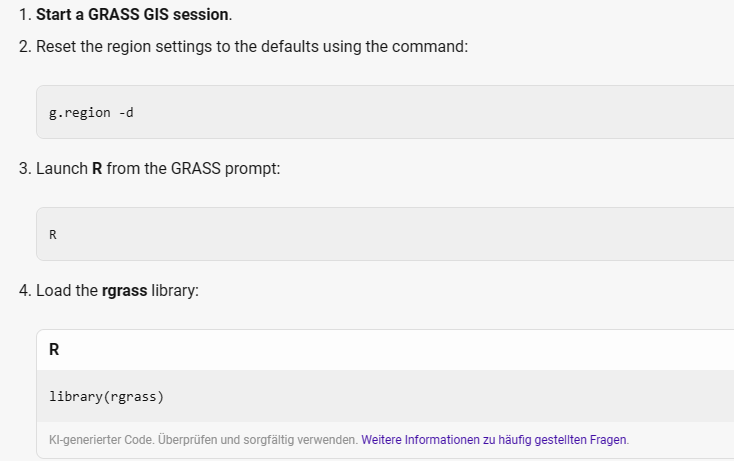Click the 'GRASS prompt:' words in step 3
The height and width of the screenshot is (461, 734).
226,168
